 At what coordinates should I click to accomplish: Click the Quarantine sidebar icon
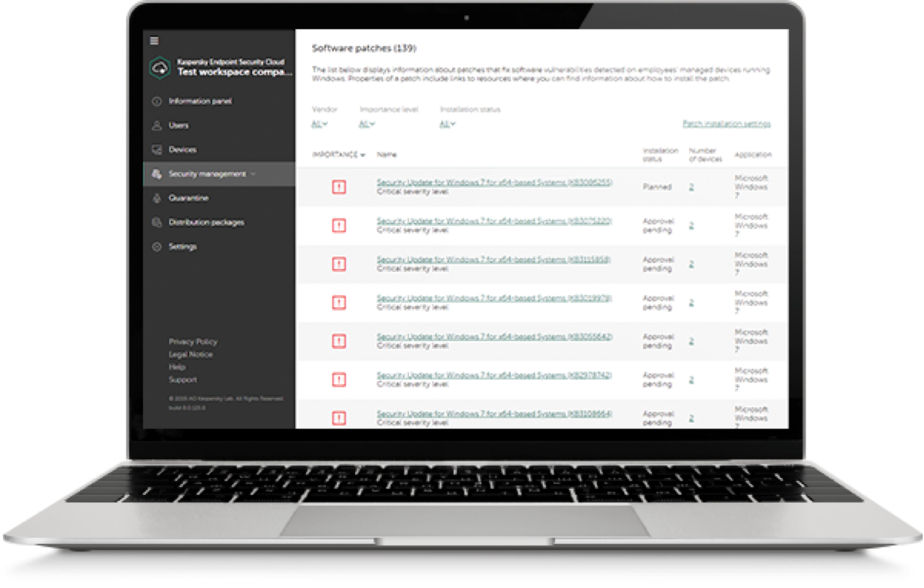(x=157, y=198)
